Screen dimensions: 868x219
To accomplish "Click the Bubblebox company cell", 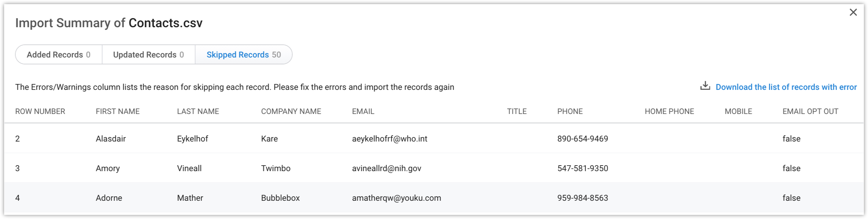I will [280, 198].
